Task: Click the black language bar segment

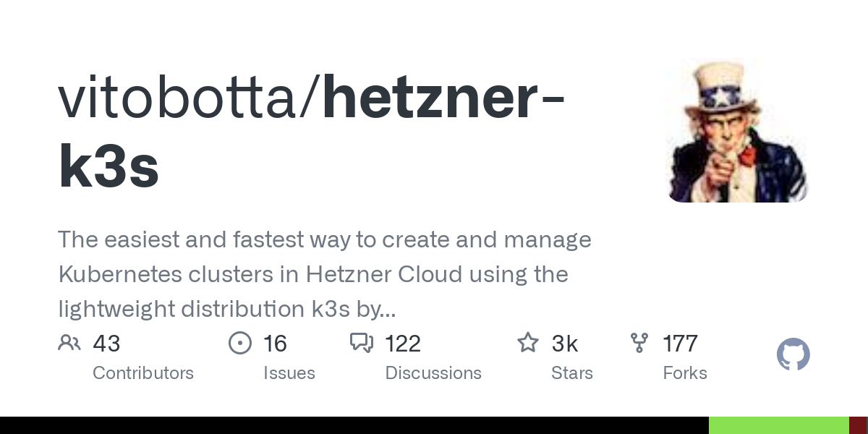Action: pos(354,425)
